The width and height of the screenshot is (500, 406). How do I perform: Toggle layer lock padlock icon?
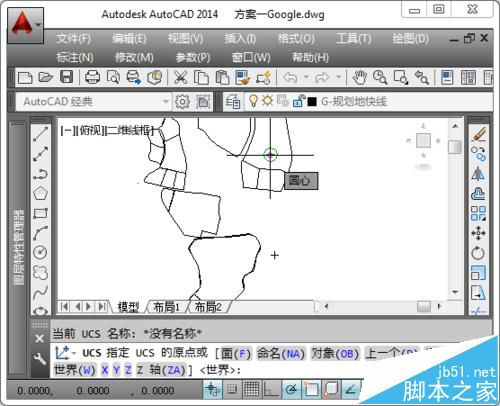click(x=298, y=101)
